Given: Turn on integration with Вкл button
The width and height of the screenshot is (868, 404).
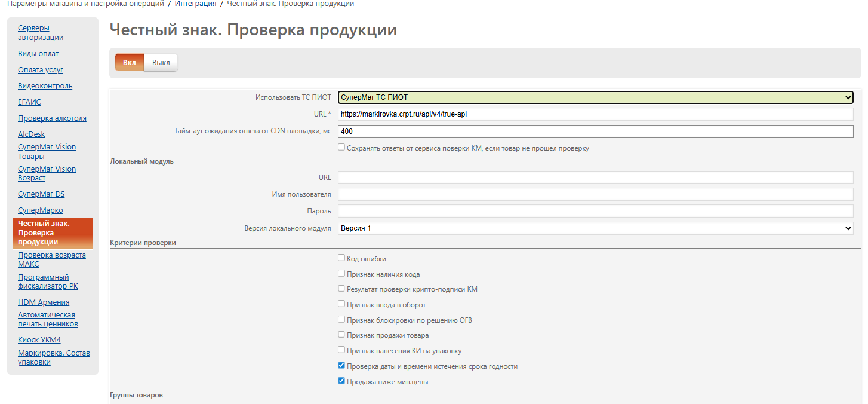Looking at the screenshot, I should [x=130, y=63].
